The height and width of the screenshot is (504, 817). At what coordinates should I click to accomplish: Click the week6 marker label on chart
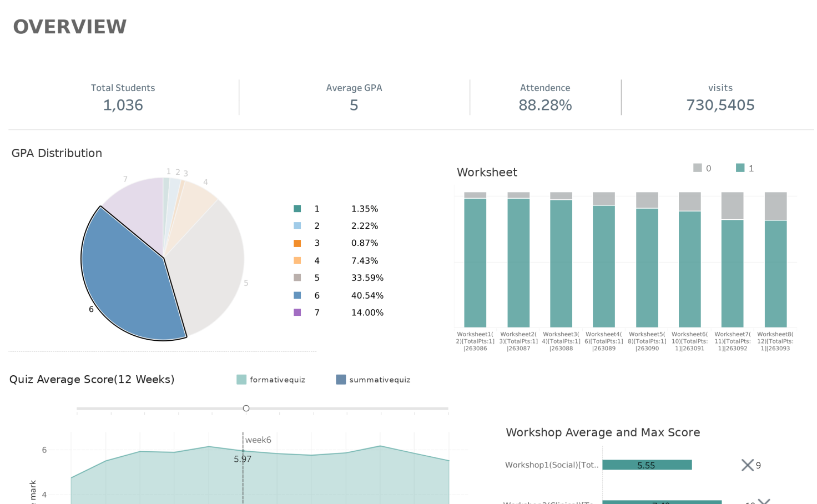coord(258,440)
